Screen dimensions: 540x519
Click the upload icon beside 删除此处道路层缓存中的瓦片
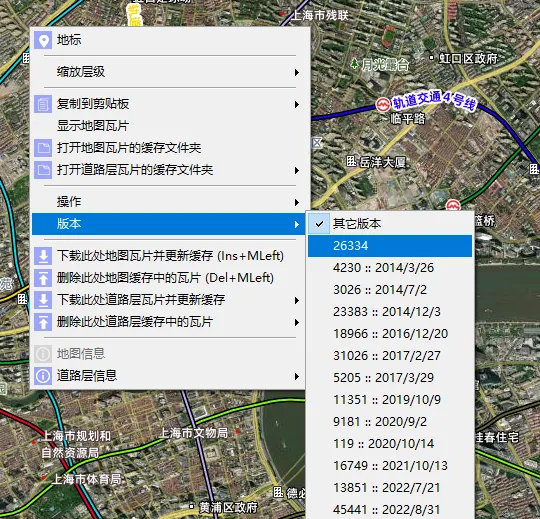(43, 322)
